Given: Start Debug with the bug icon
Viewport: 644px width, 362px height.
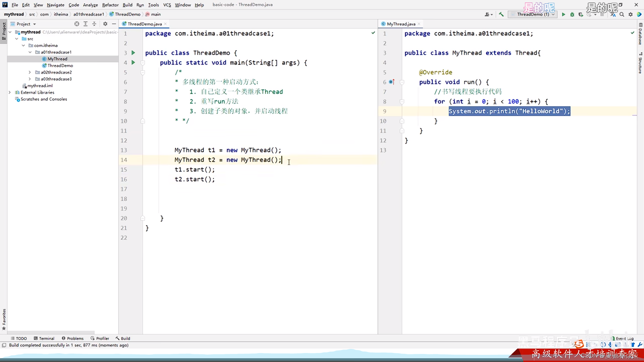Looking at the screenshot, I should coord(572,14).
